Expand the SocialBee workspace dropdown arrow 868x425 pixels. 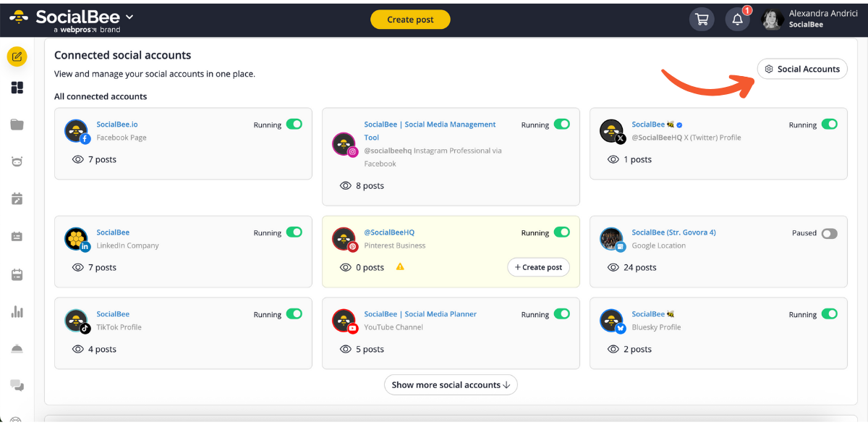[x=129, y=17]
